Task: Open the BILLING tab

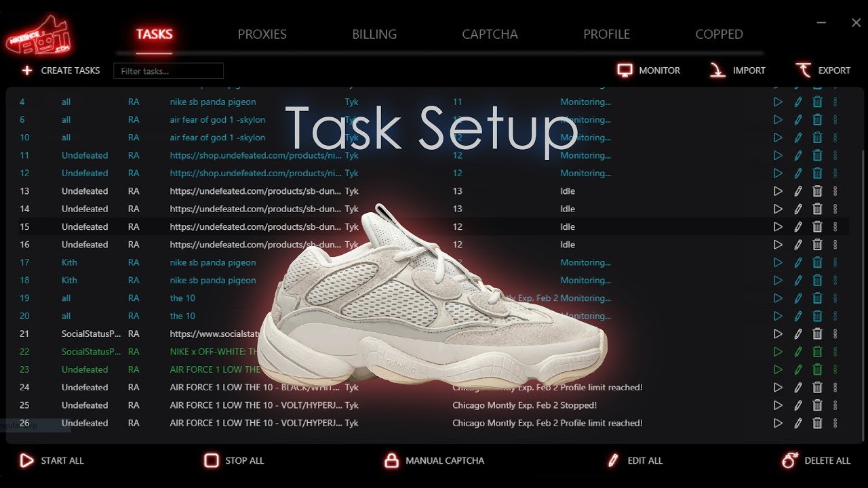Action: pyautogui.click(x=374, y=34)
